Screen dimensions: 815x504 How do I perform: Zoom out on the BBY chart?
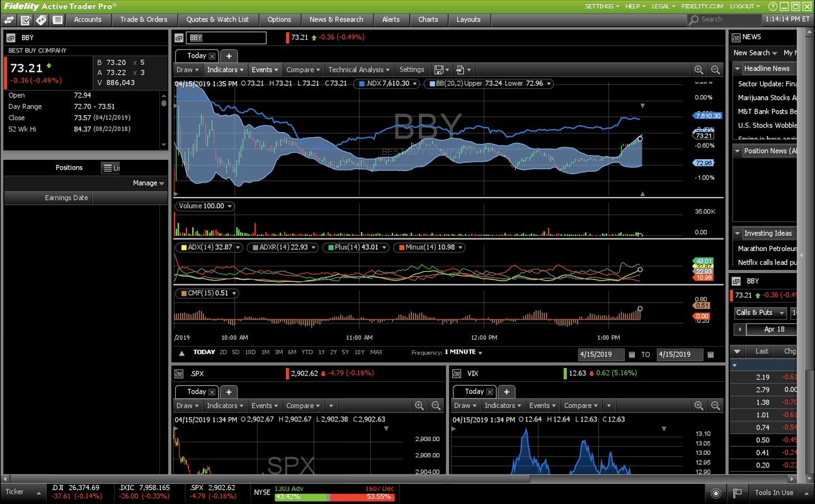715,70
